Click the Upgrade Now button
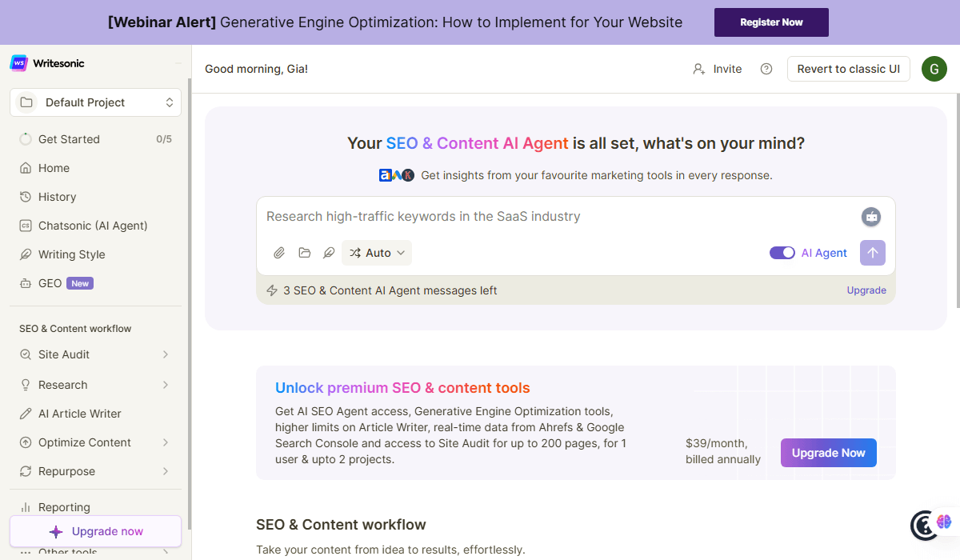 [829, 453]
